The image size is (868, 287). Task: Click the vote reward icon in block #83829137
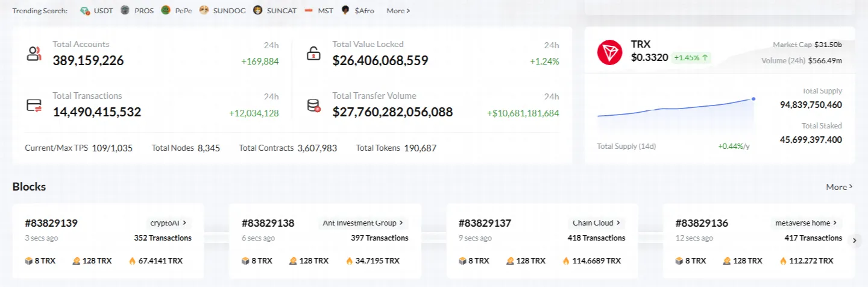tap(510, 261)
